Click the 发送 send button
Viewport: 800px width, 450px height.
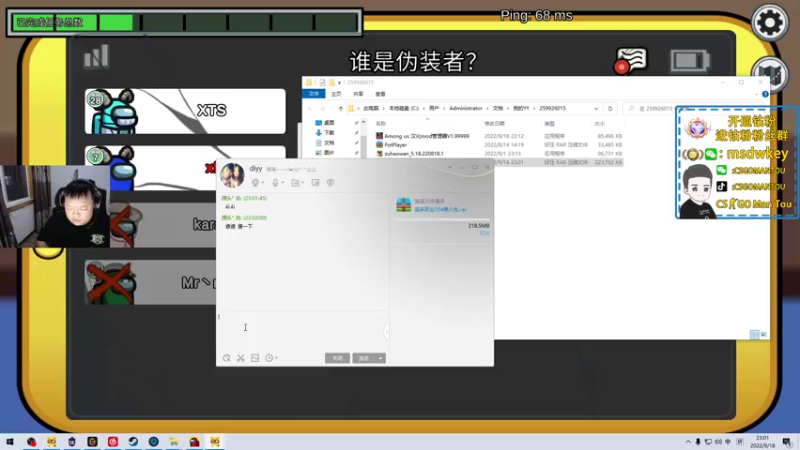(x=364, y=358)
